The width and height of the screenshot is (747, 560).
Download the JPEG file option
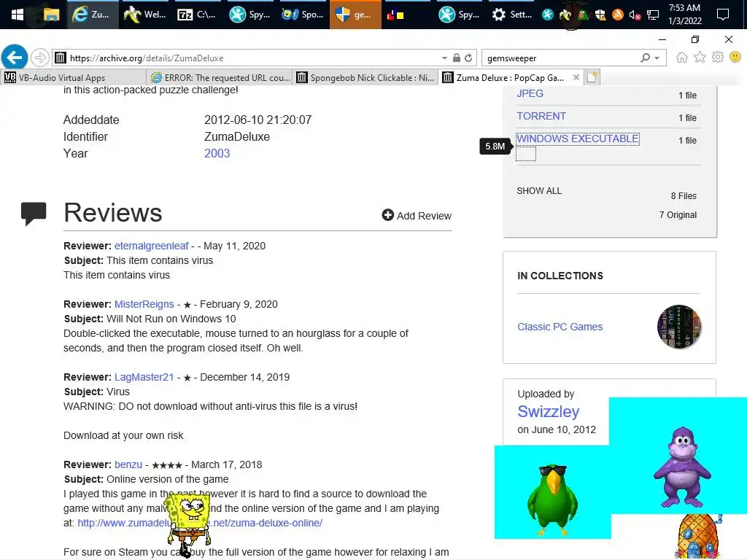[530, 93]
